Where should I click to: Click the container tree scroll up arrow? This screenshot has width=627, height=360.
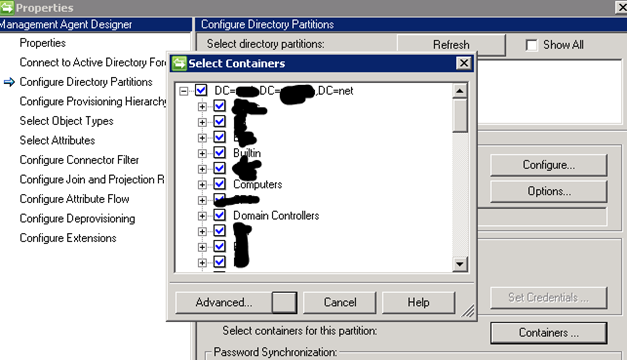(x=460, y=91)
